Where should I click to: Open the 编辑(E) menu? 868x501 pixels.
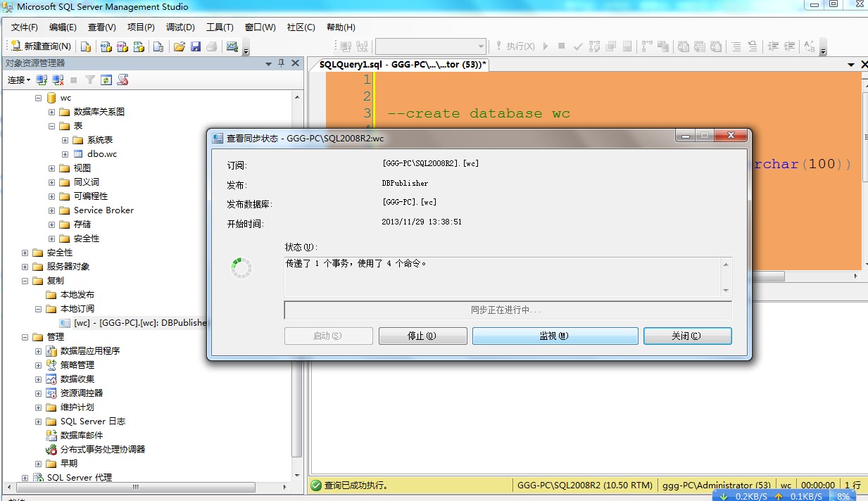[63, 27]
